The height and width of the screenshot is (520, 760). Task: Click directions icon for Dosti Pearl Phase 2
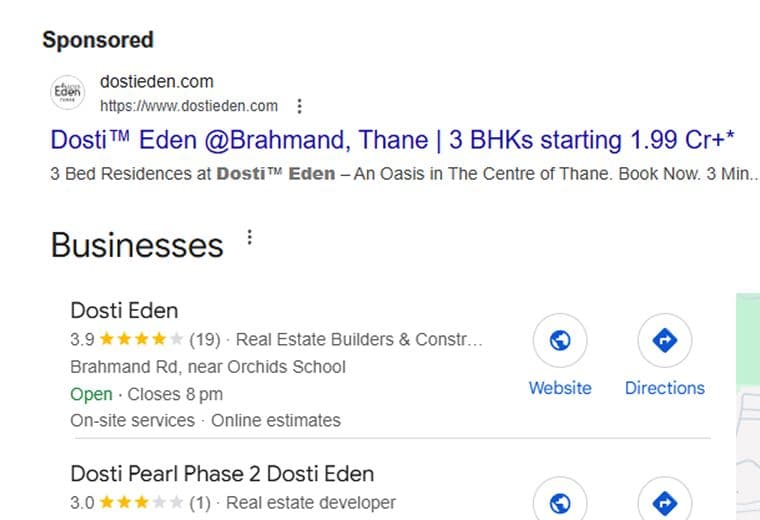pos(664,502)
